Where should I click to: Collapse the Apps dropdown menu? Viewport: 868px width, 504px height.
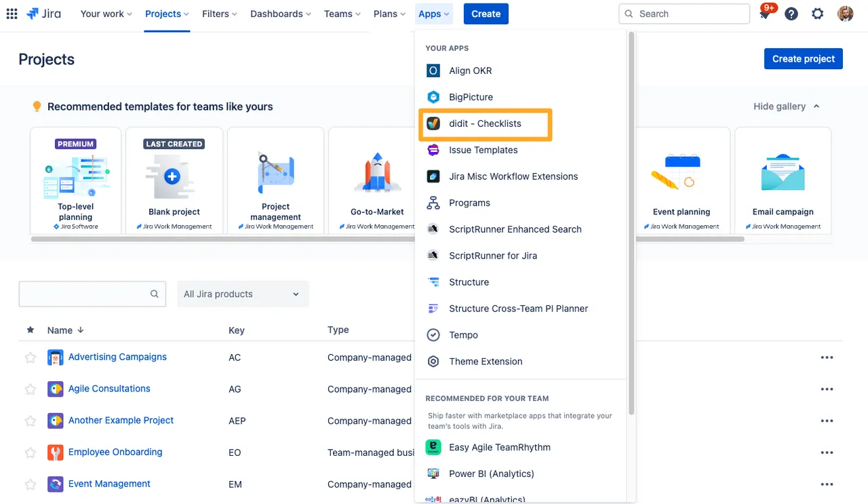(x=434, y=14)
